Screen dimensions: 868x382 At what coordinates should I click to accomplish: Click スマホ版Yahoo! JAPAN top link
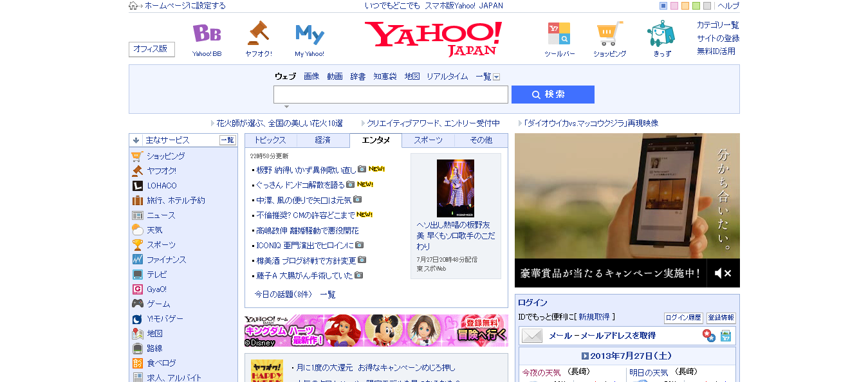tap(464, 6)
